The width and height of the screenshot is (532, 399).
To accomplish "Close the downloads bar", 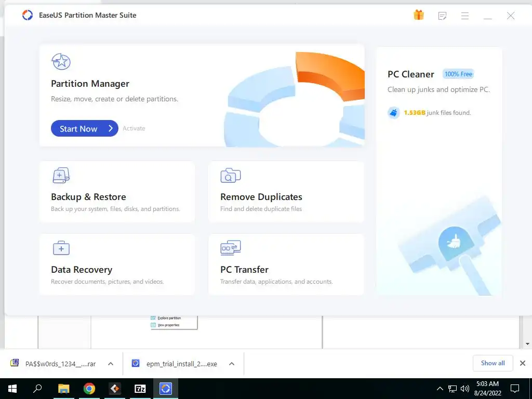I will click(523, 363).
